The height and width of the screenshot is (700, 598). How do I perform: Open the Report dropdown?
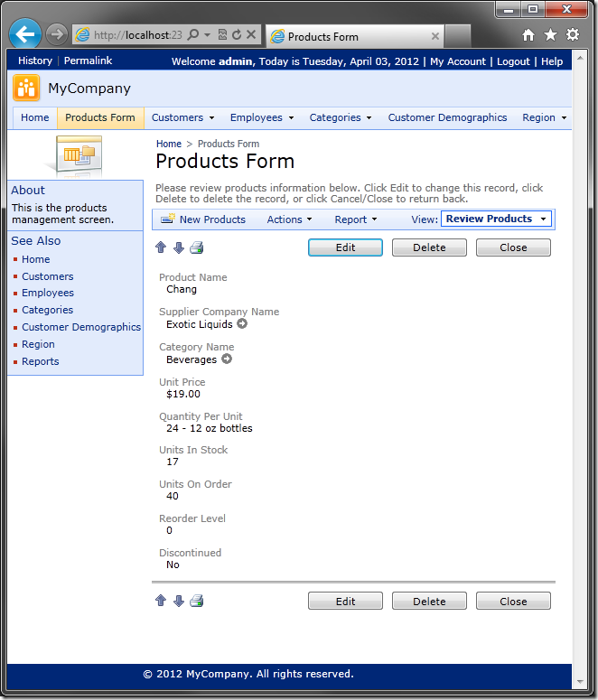pos(356,219)
